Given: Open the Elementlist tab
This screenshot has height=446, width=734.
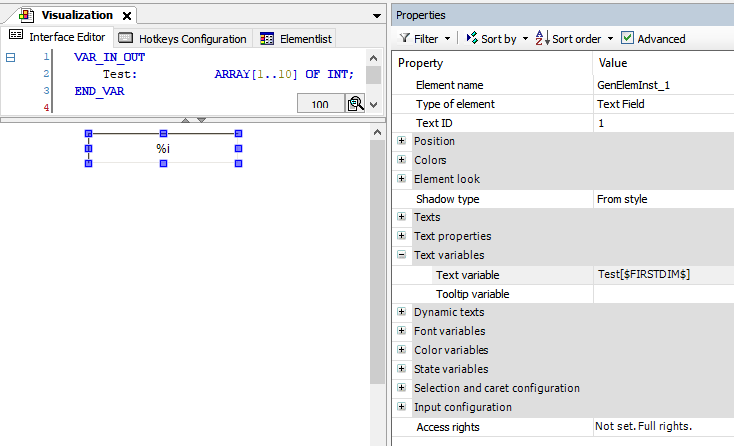Looking at the screenshot, I should (295, 39).
